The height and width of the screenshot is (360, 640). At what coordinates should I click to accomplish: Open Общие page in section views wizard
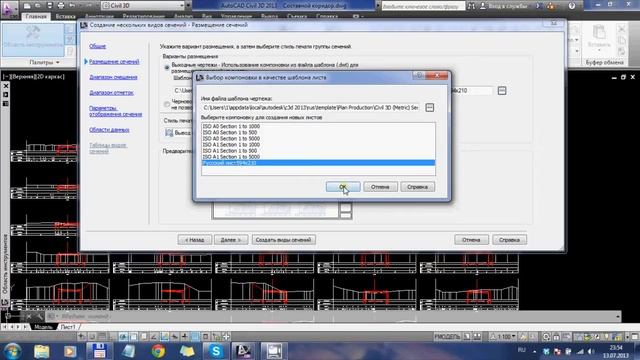(x=98, y=46)
